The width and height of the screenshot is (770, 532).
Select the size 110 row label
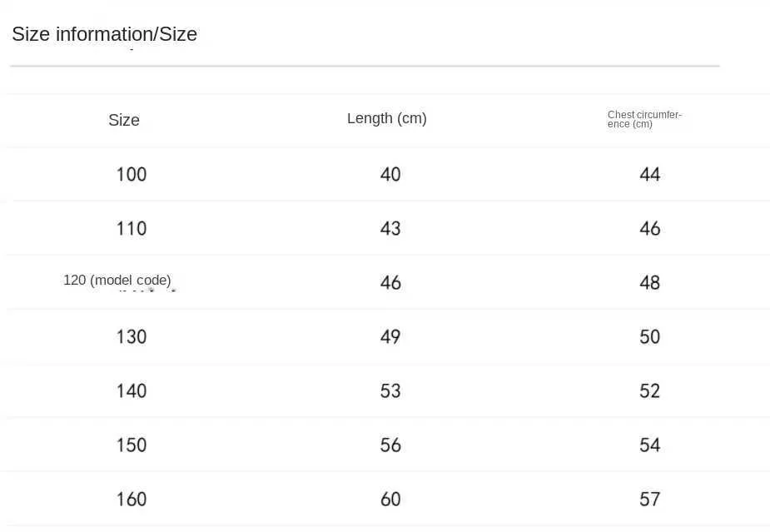point(132,228)
